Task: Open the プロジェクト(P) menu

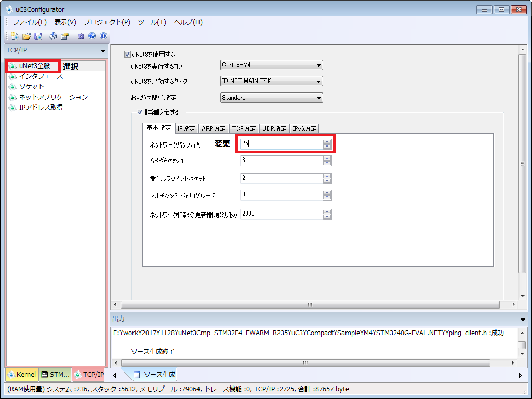Action: point(107,22)
